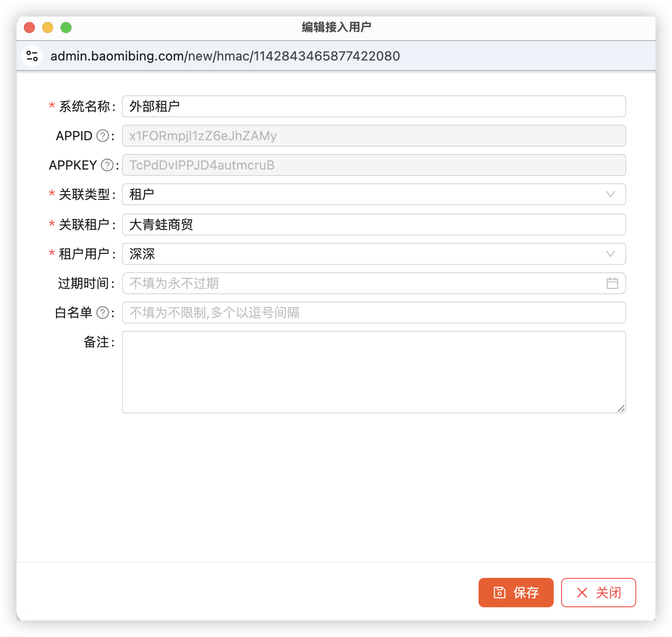
Task: Select the URL in the address bar
Action: 225,56
